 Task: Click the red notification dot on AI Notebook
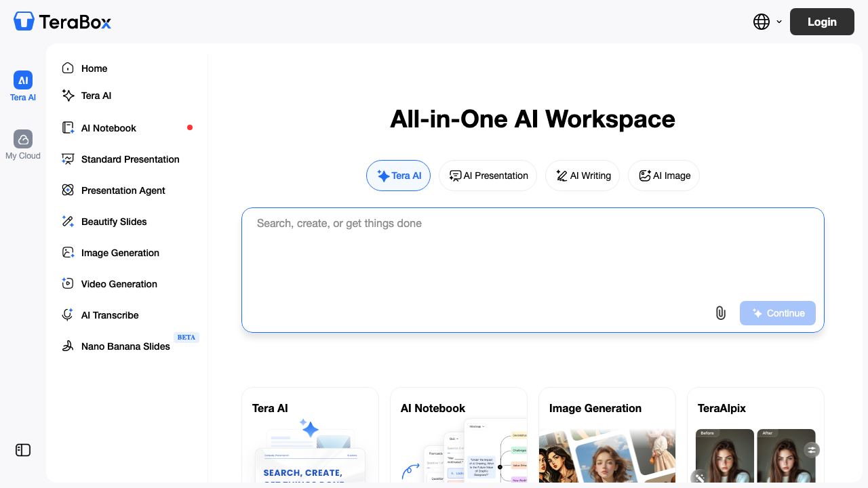(190, 127)
